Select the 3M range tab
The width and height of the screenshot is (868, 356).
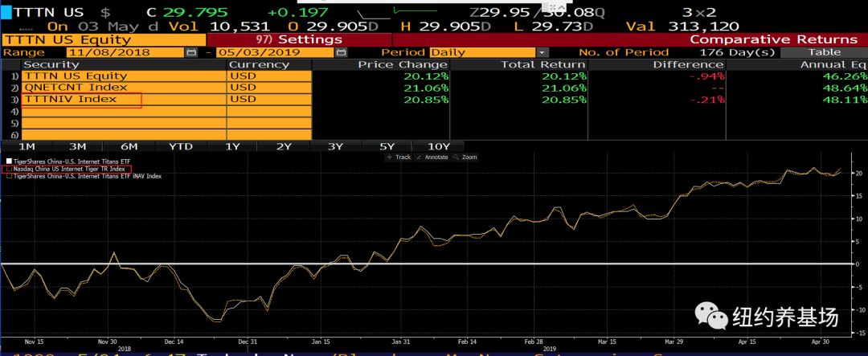(77, 146)
